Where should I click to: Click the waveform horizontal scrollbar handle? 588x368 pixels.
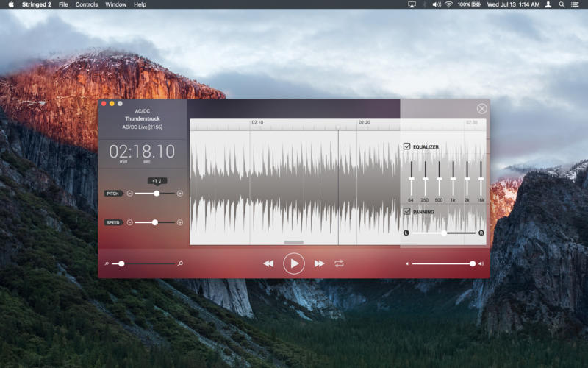point(293,242)
